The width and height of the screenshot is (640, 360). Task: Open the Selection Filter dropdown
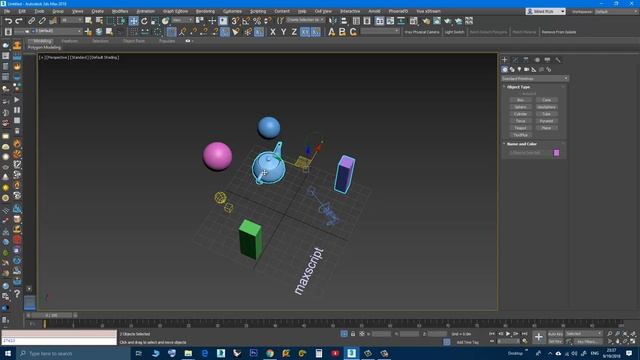[72, 20]
